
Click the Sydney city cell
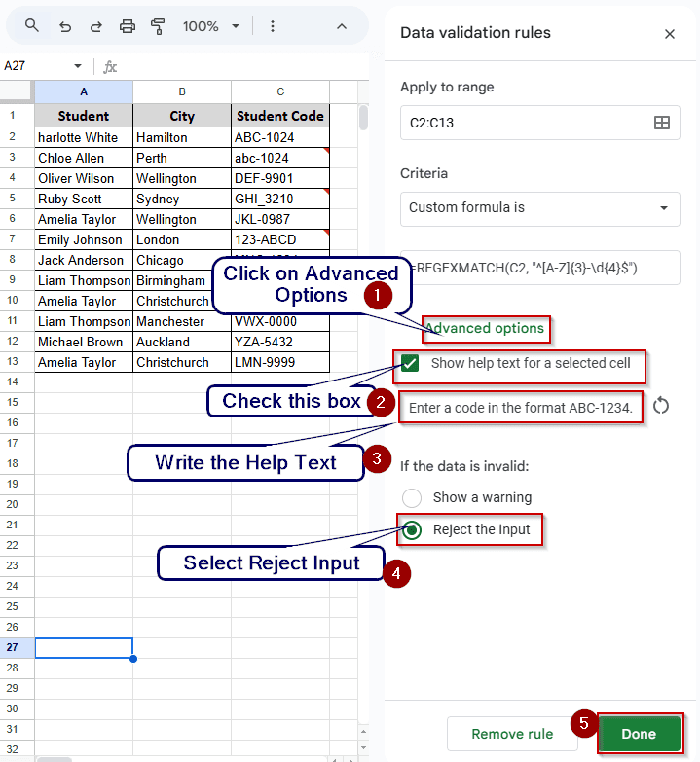(182, 199)
